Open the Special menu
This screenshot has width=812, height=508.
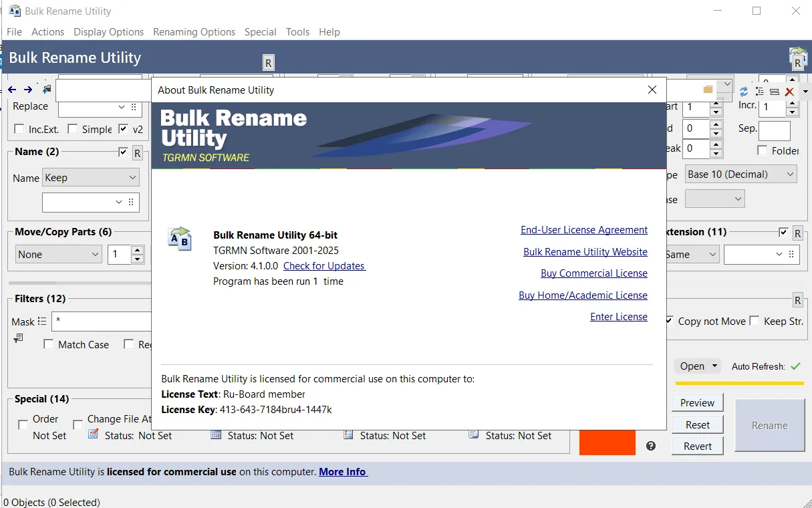261,31
